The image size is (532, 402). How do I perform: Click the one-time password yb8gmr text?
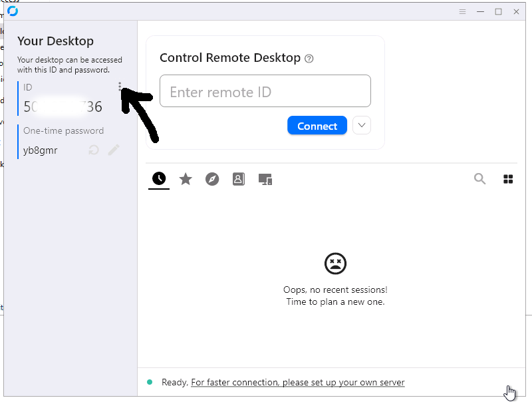tap(41, 150)
